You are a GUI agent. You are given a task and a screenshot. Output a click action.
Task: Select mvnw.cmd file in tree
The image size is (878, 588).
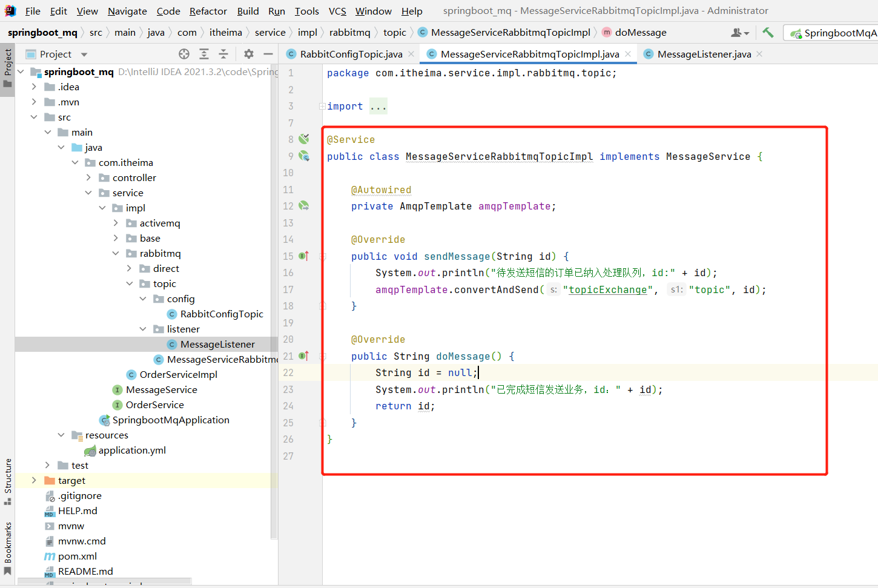tap(82, 541)
